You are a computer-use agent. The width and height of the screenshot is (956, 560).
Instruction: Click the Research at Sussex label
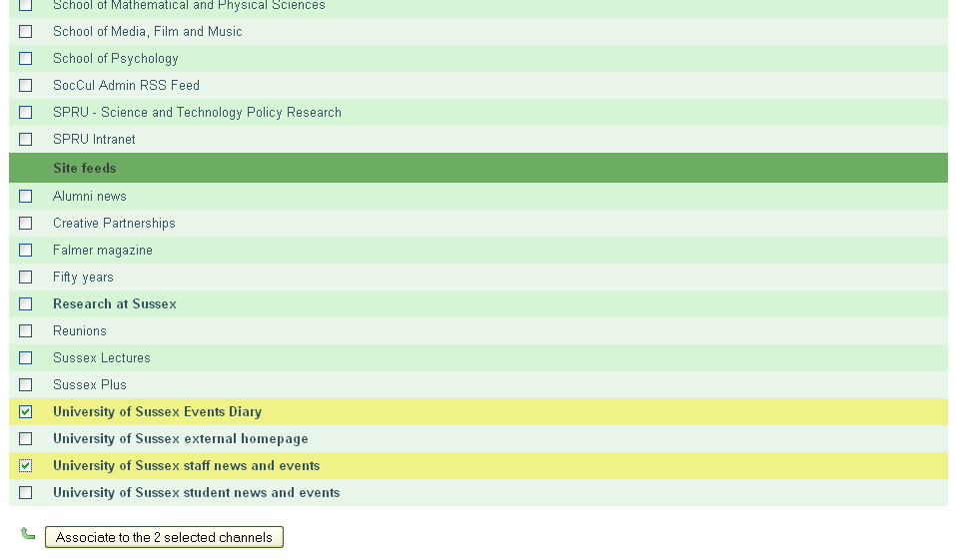(x=115, y=304)
